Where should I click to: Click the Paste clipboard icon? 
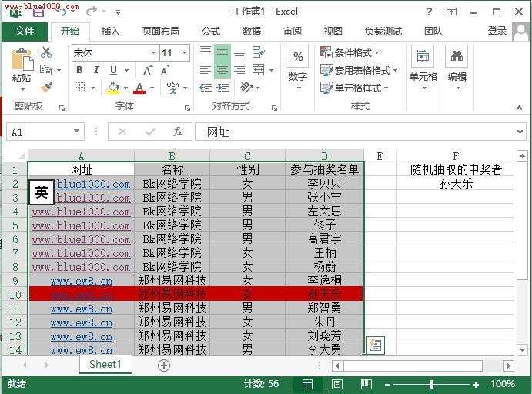pos(22,61)
